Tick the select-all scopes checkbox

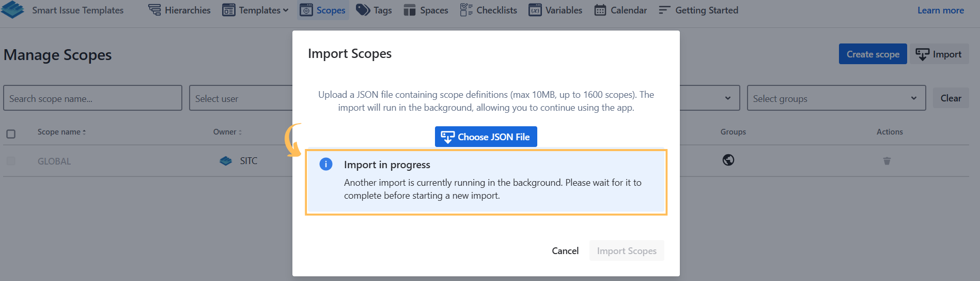(11, 134)
